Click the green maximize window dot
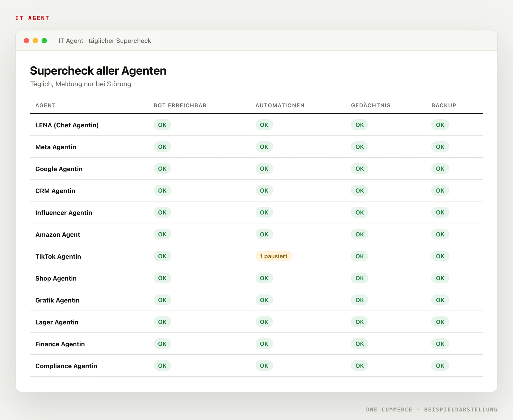The height and width of the screenshot is (420, 513). 44,41
